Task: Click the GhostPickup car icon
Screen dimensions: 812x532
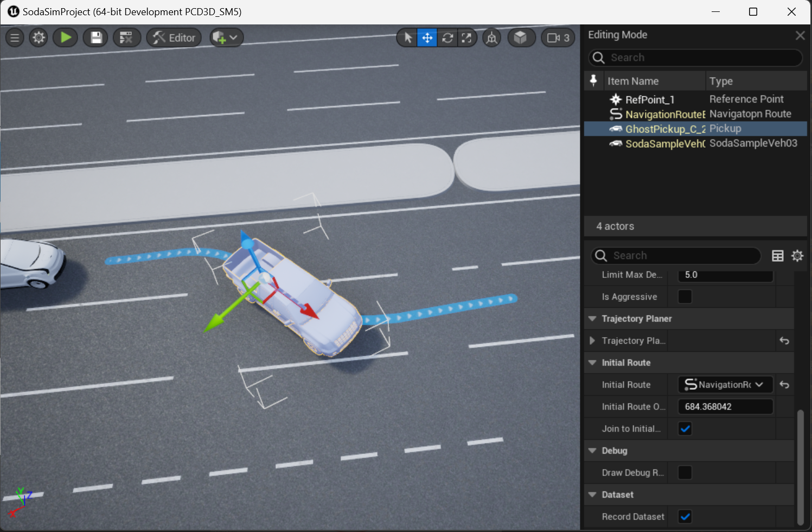Action: [616, 129]
